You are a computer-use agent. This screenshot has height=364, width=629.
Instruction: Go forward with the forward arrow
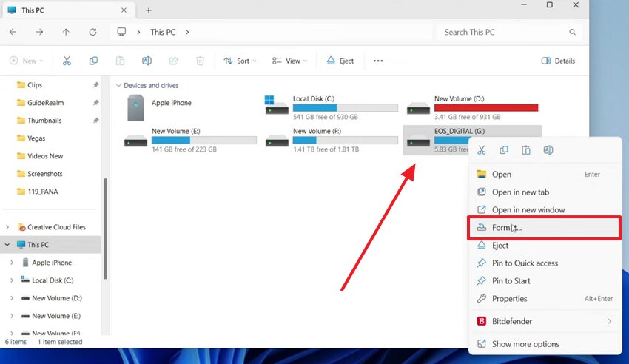point(39,32)
